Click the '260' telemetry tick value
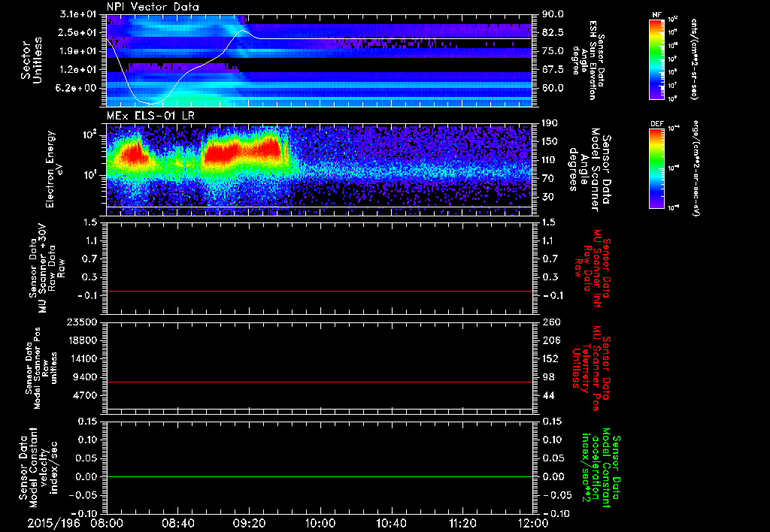This screenshot has height=532, width=770. 551,322
